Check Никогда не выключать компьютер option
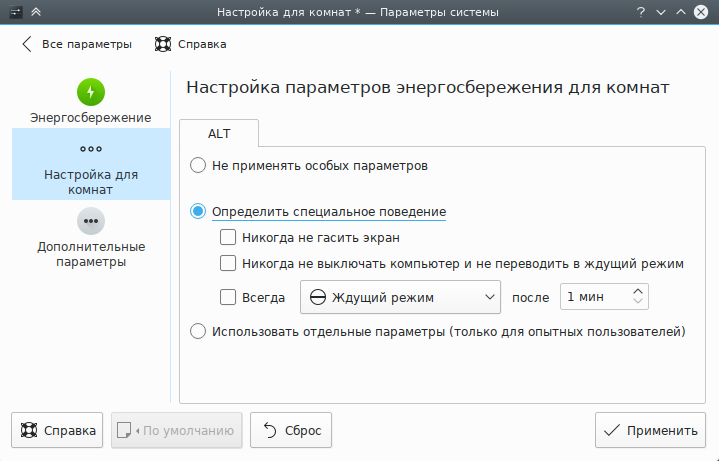Screen dimensions: 719x461 click(227, 264)
